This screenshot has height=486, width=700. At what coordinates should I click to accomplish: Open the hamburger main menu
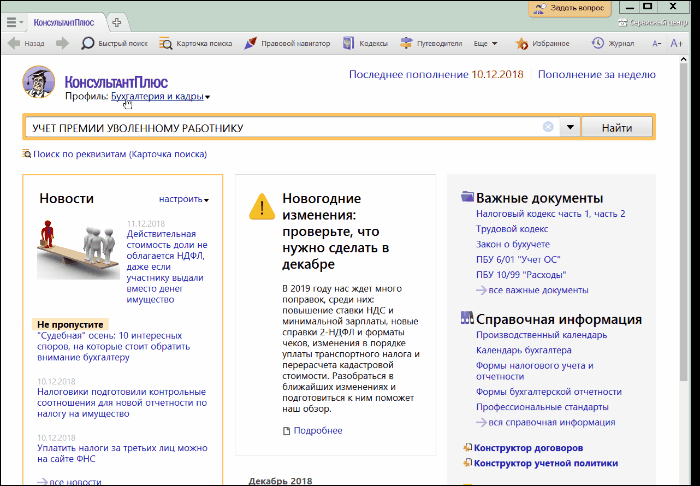click(12, 22)
